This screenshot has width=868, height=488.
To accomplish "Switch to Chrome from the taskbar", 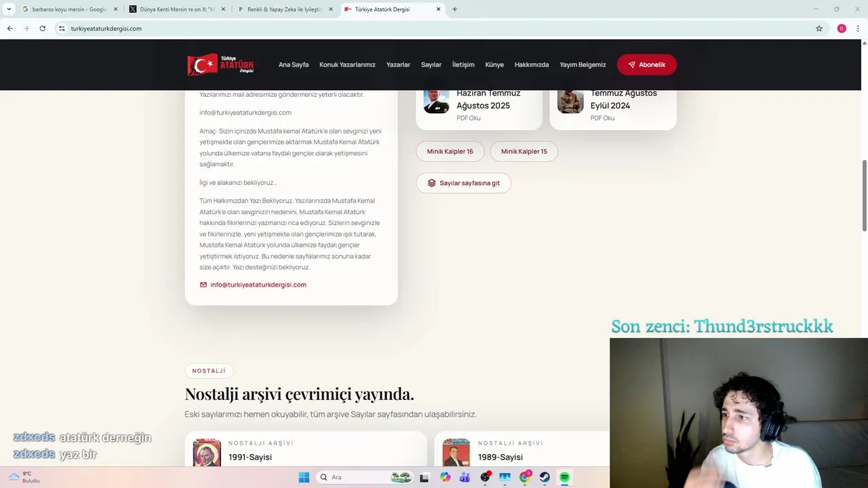I will click(x=525, y=477).
